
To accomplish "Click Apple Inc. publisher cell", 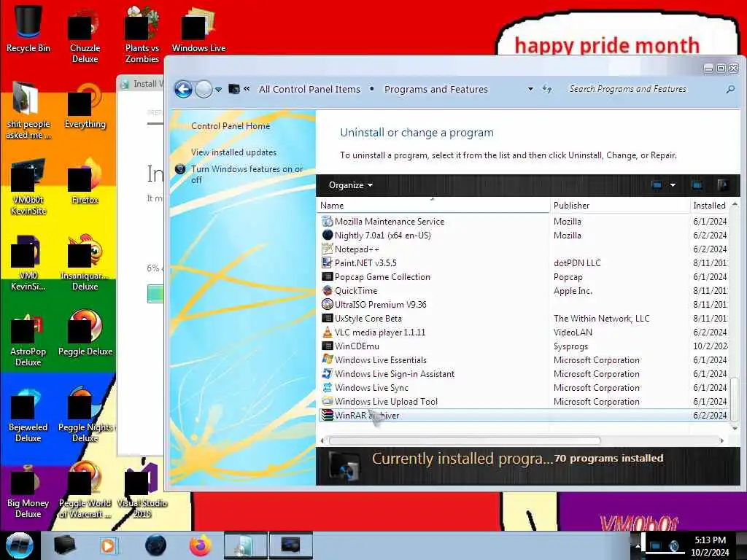I will pyautogui.click(x=573, y=290).
